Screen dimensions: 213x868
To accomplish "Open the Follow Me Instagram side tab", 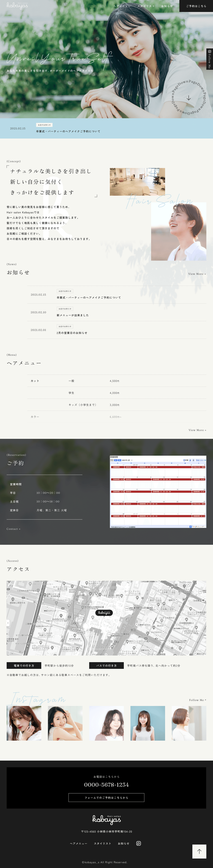I will [209, 59].
